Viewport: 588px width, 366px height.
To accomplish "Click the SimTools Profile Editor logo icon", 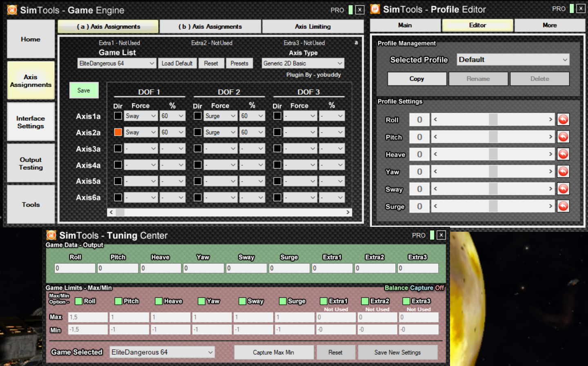I will click(x=375, y=9).
